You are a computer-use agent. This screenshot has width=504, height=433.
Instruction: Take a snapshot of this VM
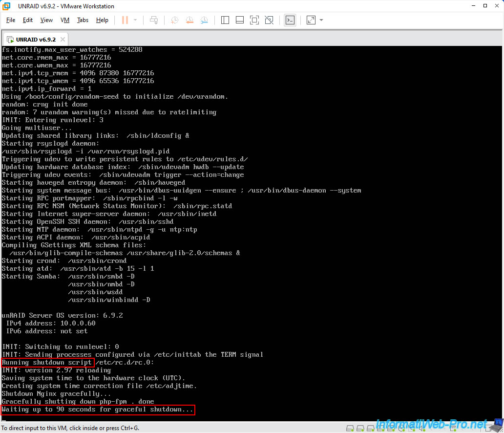pyautogui.click(x=174, y=20)
